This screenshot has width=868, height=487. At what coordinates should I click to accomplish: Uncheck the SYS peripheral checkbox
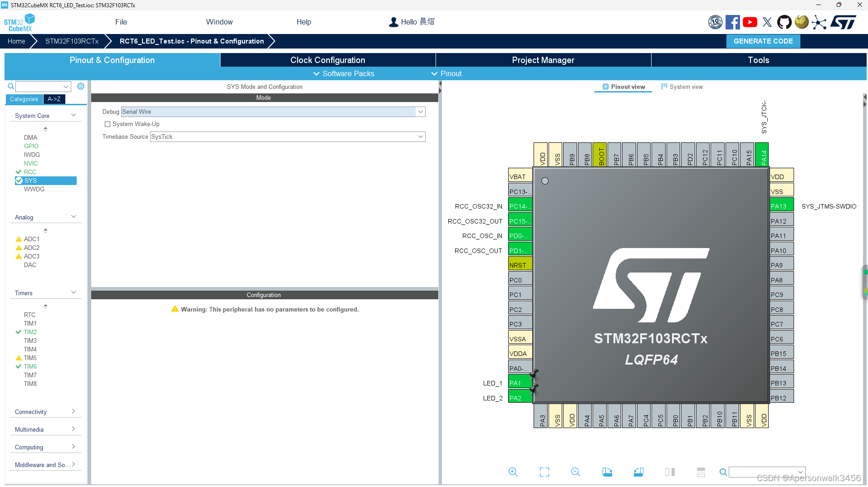pyautogui.click(x=19, y=180)
